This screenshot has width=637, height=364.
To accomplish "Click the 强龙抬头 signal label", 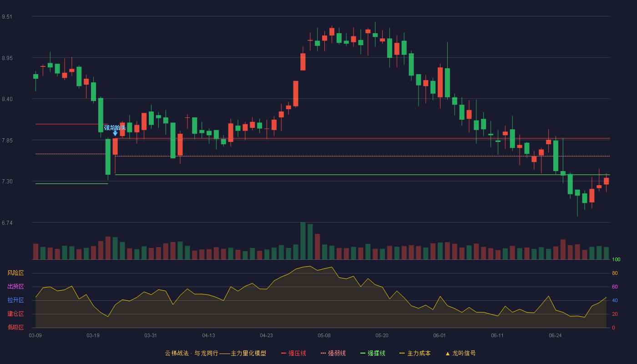I will tap(115, 127).
